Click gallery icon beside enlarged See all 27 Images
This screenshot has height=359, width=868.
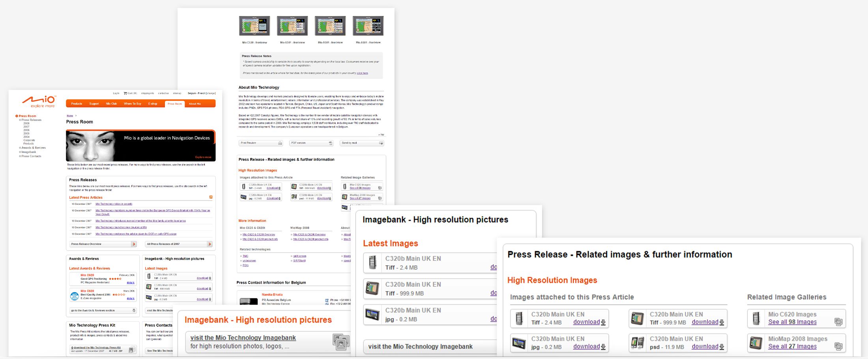tap(838, 346)
